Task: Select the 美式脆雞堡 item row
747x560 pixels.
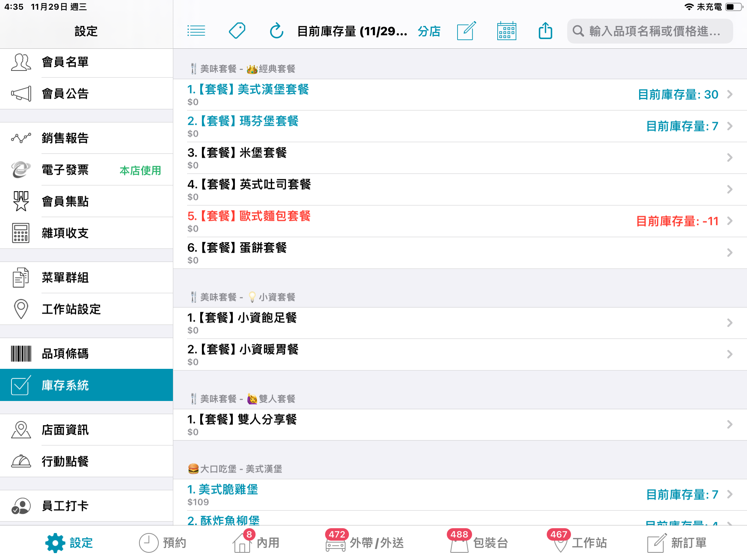Action: 460,495
